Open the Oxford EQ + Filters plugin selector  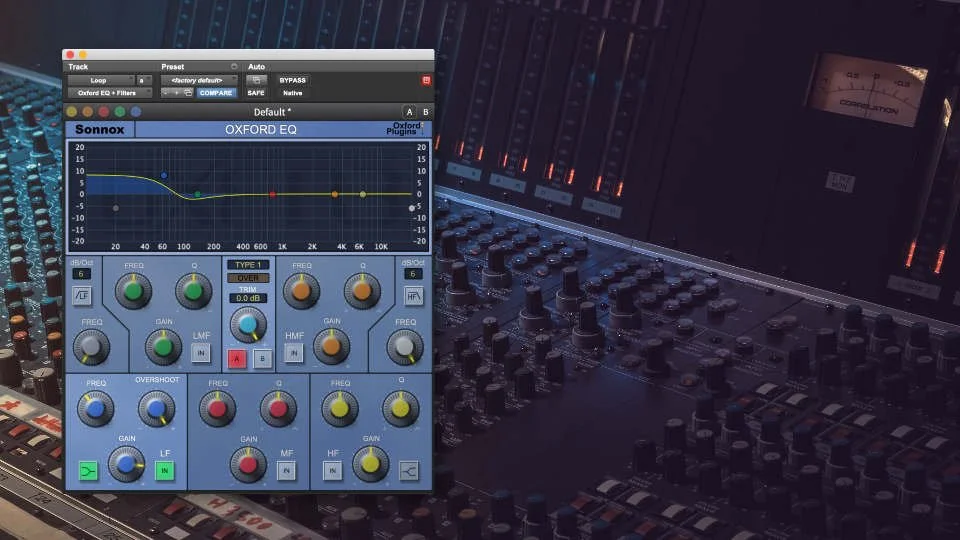point(110,93)
